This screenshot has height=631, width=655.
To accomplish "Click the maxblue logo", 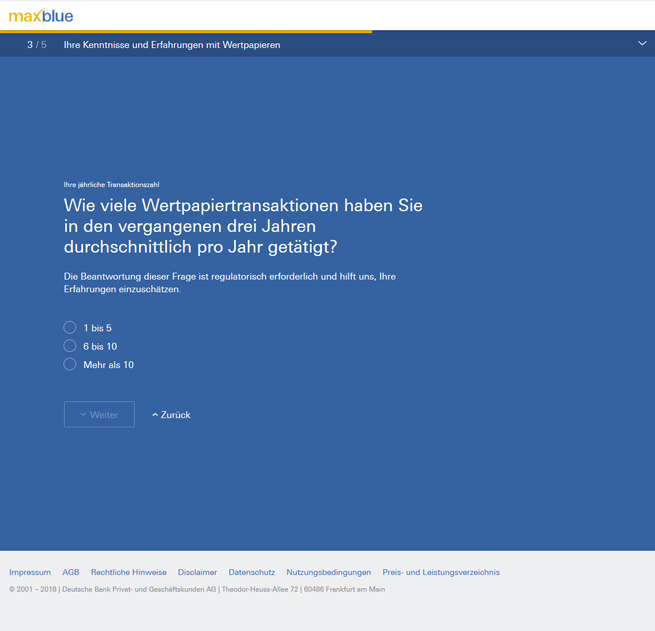I will (x=41, y=16).
